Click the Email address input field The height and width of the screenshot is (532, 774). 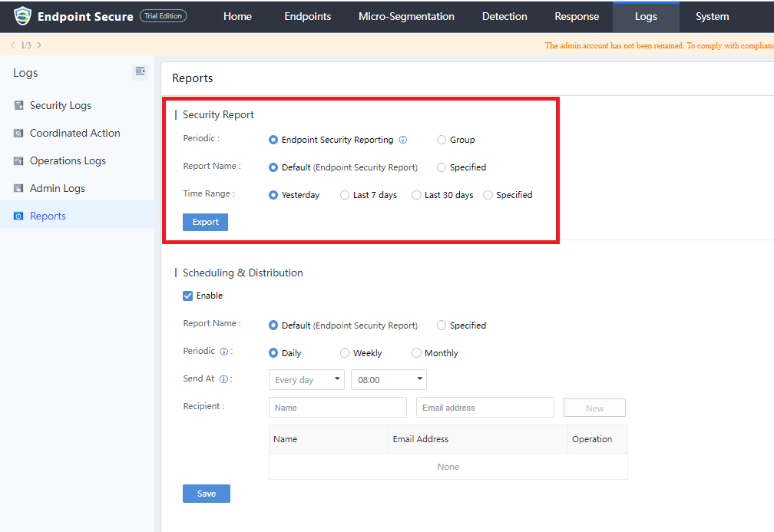point(485,408)
